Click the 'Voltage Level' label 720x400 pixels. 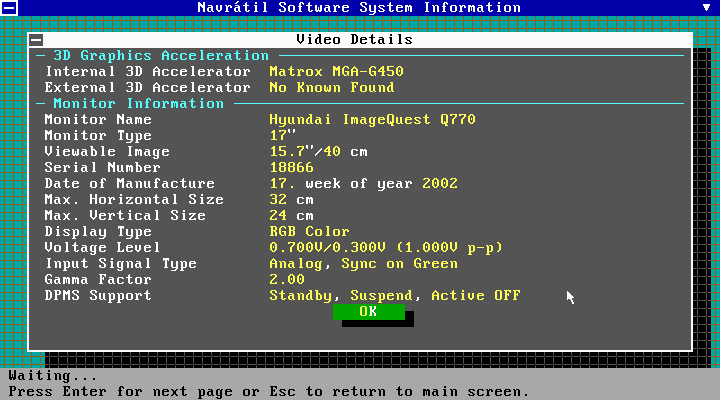point(103,248)
